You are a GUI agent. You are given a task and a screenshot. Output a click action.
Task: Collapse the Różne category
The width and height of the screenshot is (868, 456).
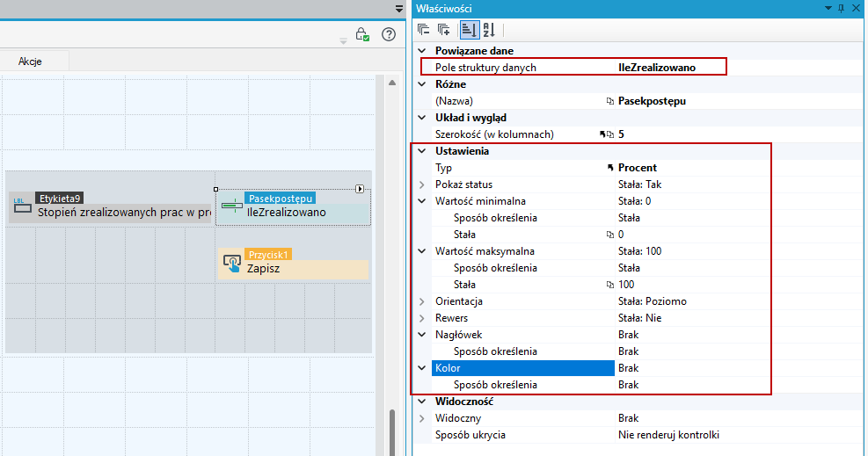(x=422, y=84)
